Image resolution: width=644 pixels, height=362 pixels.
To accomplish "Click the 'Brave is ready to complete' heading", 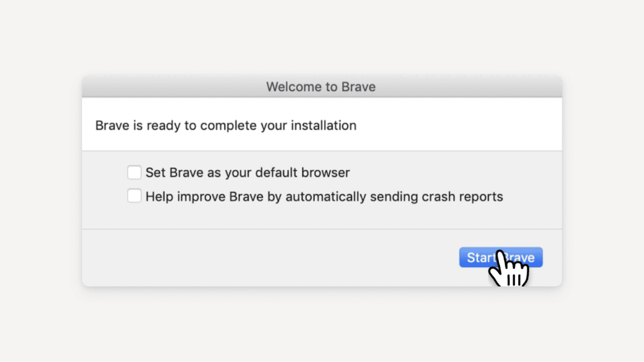I will coord(225,125).
